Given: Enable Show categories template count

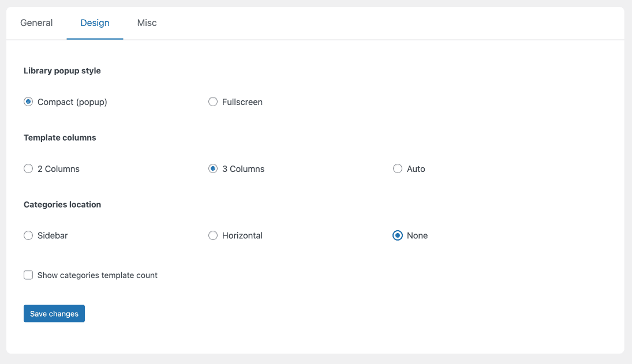Looking at the screenshot, I should pos(28,275).
